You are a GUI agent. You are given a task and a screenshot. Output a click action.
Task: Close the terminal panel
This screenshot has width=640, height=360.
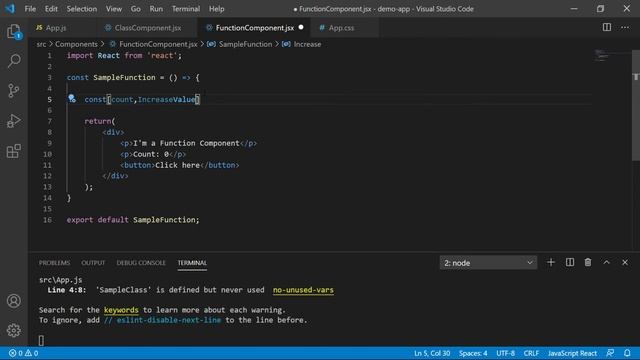click(625, 262)
